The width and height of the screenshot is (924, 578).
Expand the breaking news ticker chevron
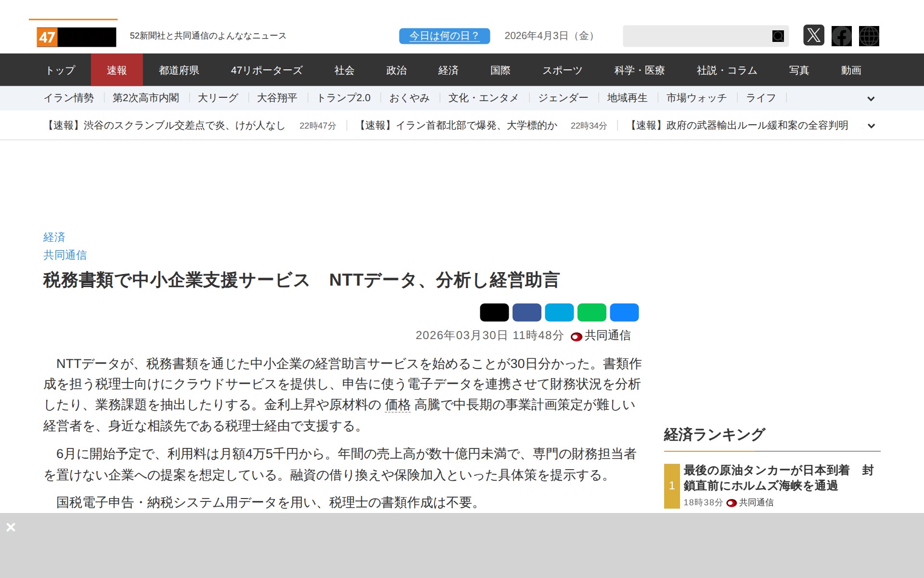871,126
